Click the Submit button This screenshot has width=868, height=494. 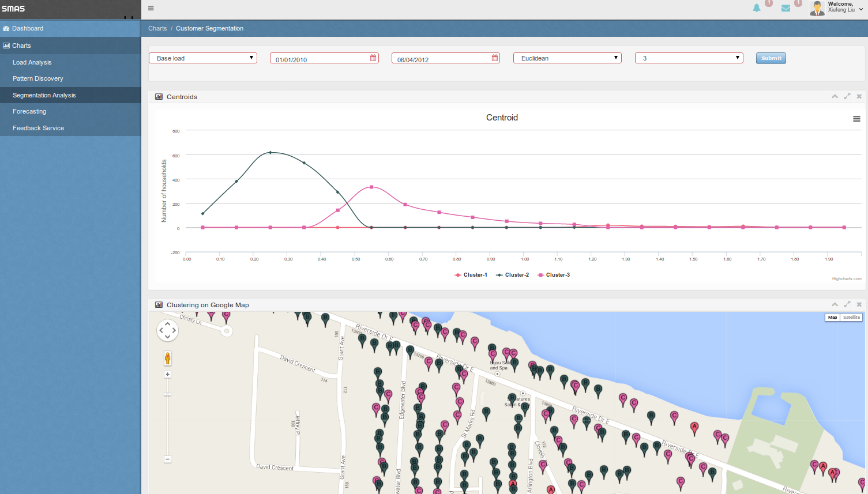(771, 58)
